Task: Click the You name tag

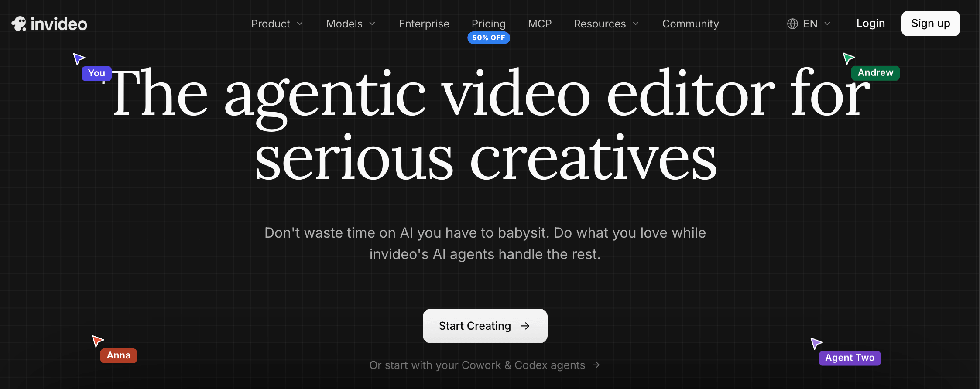Action: coord(96,73)
